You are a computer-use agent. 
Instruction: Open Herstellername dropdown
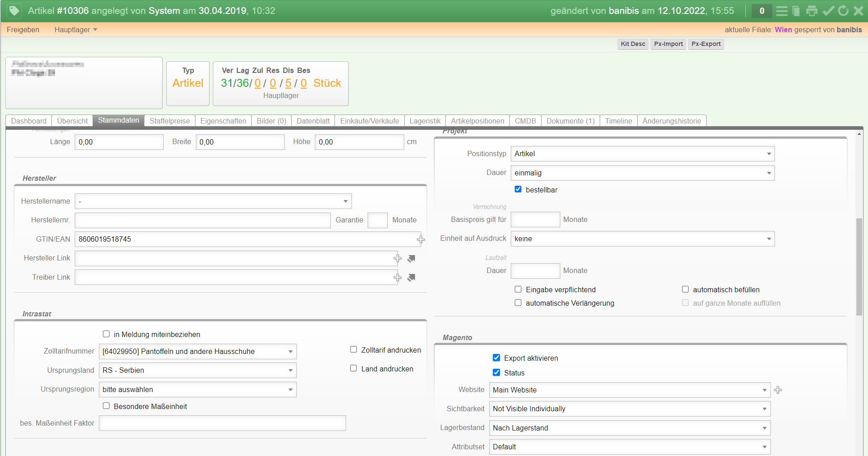coord(213,201)
